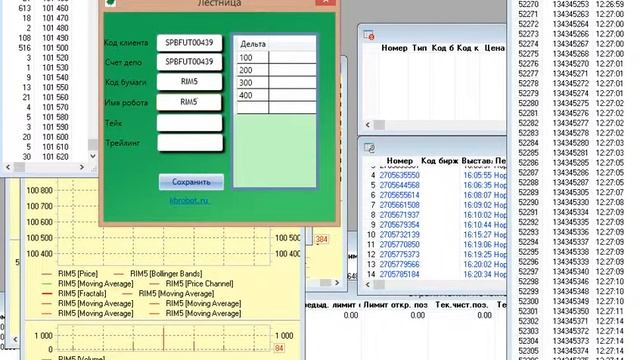
Task: Select the Дельта cell with value 200
Action: pyautogui.click(x=253, y=70)
